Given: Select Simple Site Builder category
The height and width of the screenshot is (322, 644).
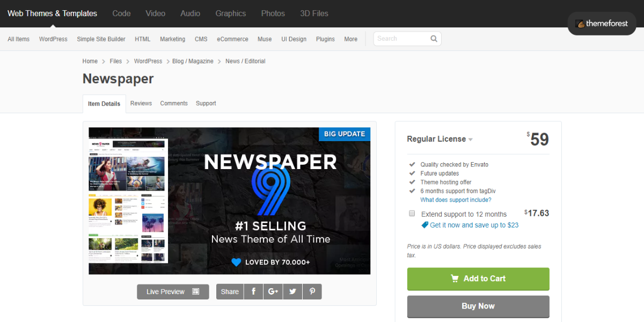Looking at the screenshot, I should (101, 39).
